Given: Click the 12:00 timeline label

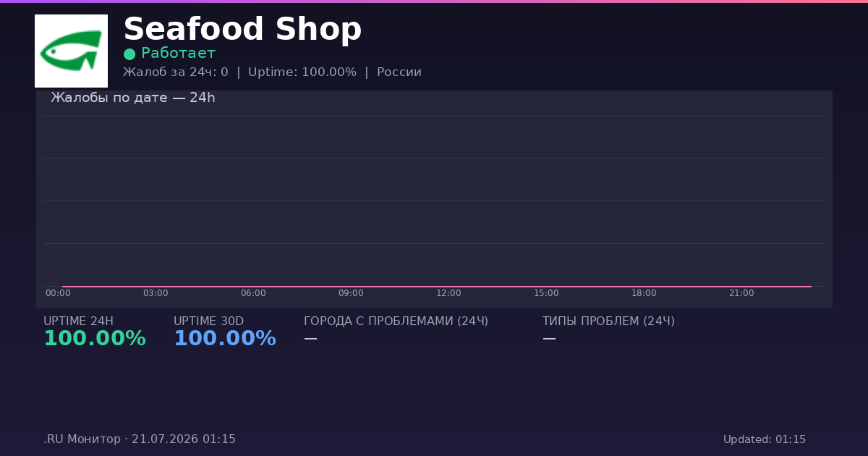Looking at the screenshot, I should (x=448, y=293).
